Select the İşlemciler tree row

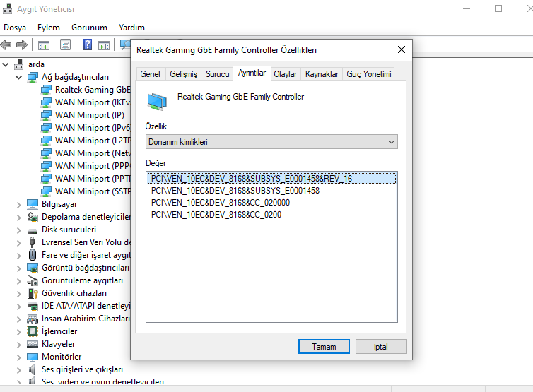[59, 331]
